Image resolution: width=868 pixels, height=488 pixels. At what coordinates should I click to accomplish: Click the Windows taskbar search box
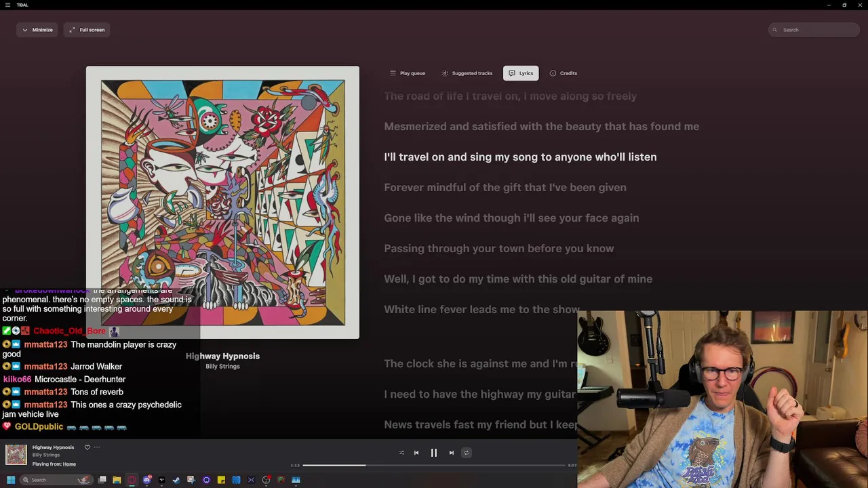56,480
